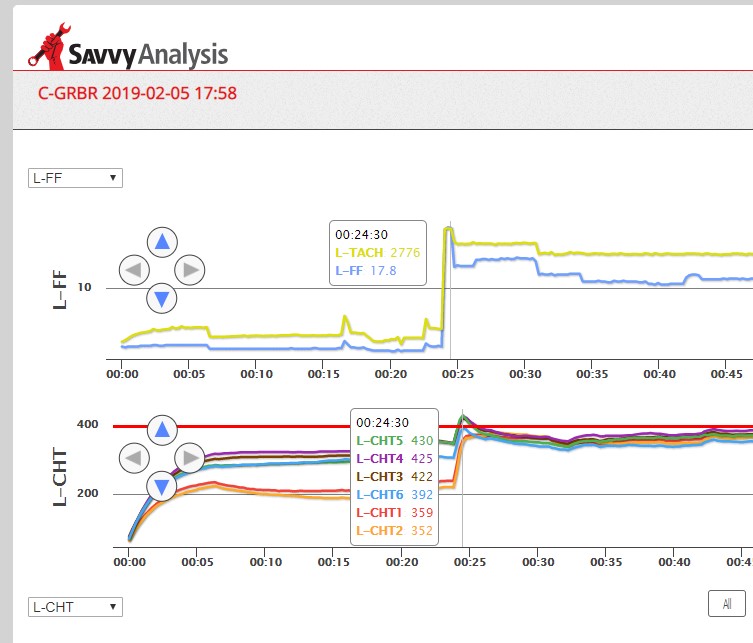Pan left in the L-CHT chart
753x643 pixels.
click(134, 459)
